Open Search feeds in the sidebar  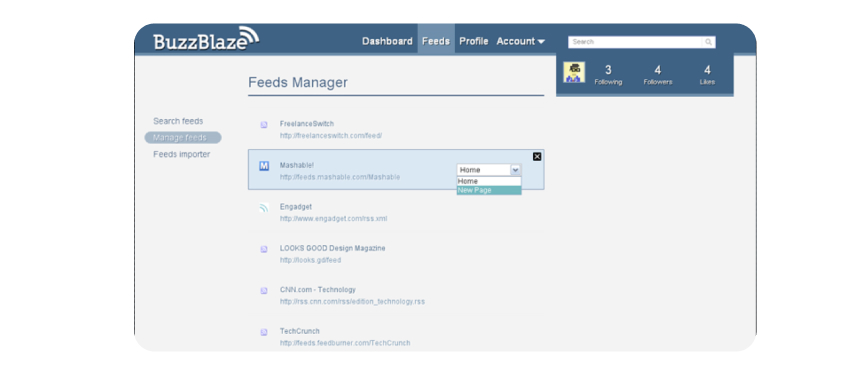click(x=178, y=121)
